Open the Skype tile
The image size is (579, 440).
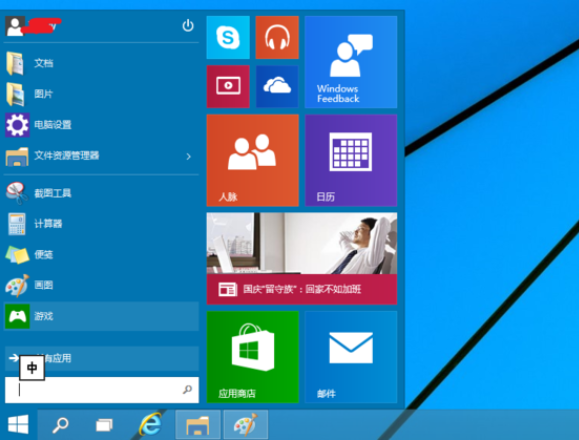[228, 37]
